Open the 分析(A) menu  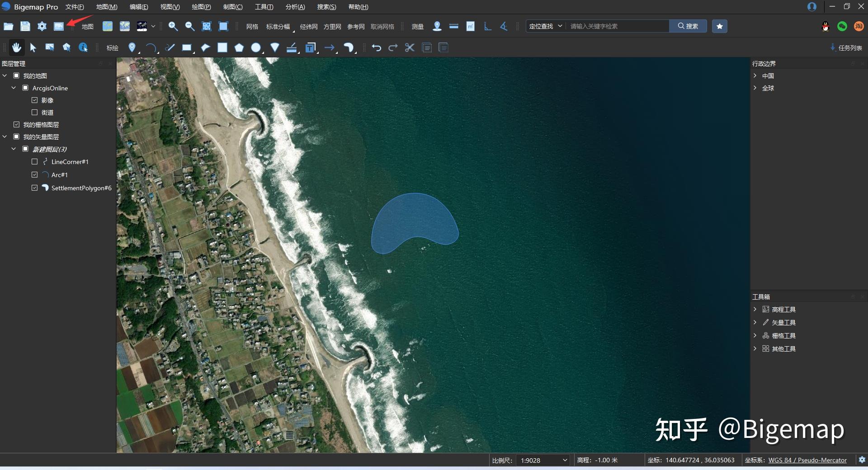(x=295, y=7)
